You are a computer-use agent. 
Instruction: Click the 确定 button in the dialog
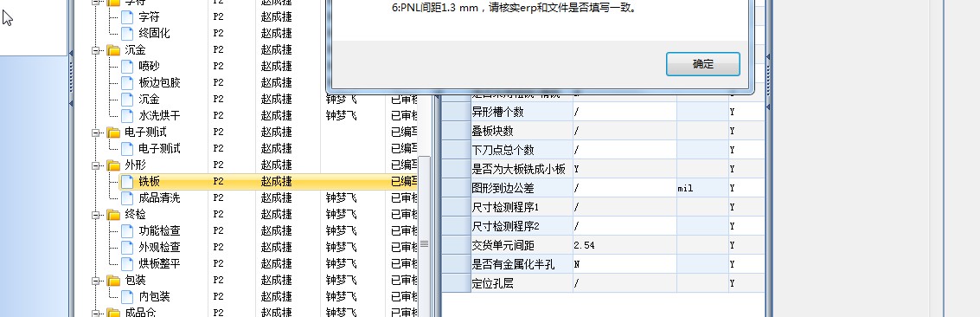[x=703, y=64]
